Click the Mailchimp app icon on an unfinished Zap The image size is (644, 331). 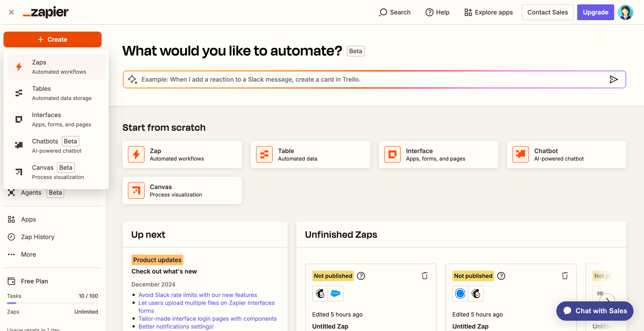(x=320, y=293)
